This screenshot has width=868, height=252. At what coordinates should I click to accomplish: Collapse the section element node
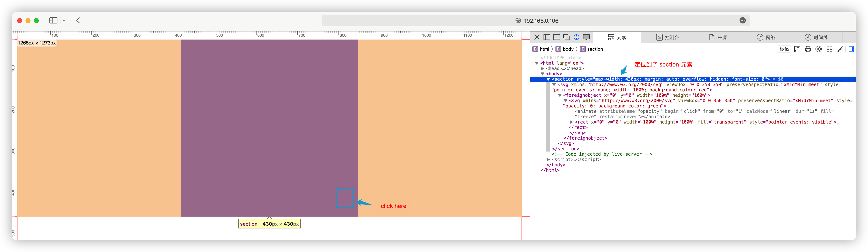(548, 79)
